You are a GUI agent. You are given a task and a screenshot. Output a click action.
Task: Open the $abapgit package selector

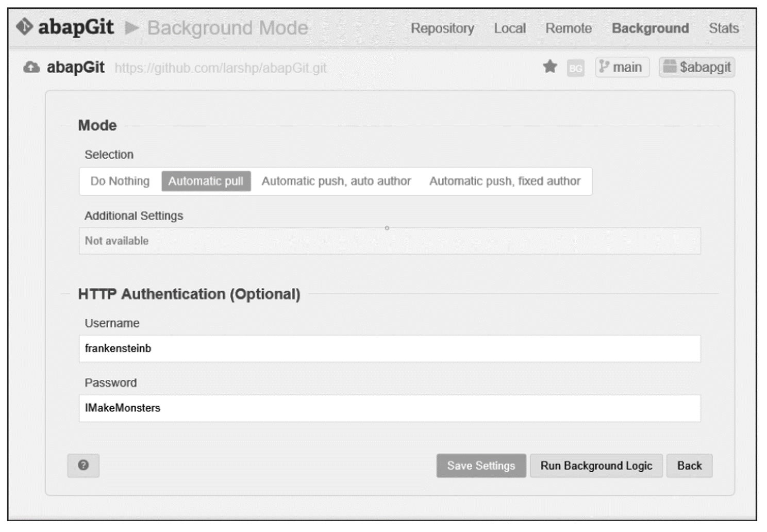point(697,66)
